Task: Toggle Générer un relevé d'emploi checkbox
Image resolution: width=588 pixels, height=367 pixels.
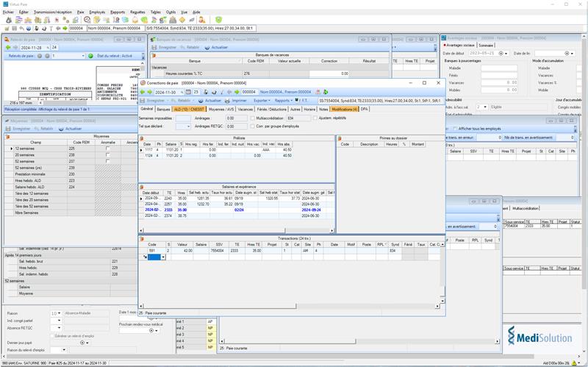Action: coord(51,336)
